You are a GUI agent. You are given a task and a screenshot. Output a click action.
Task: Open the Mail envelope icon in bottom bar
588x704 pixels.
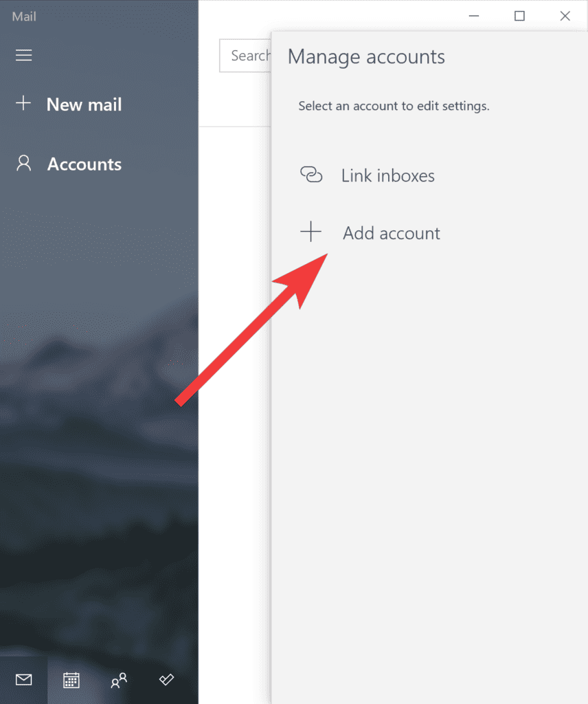click(23, 679)
